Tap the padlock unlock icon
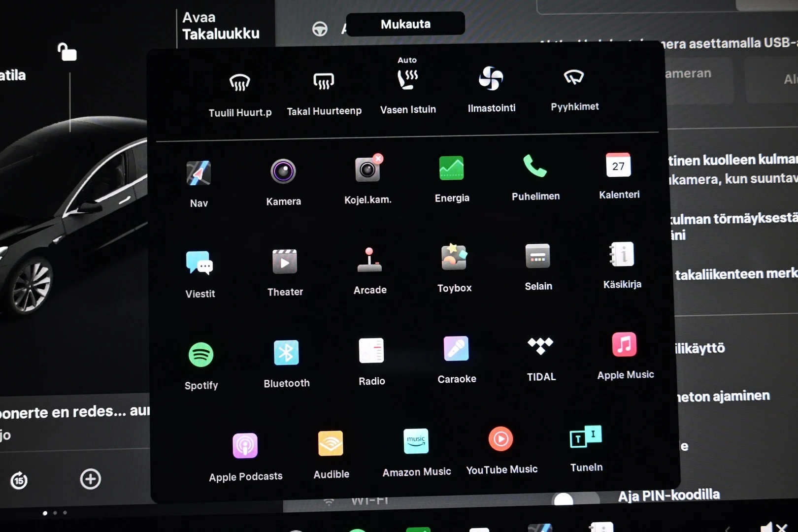The width and height of the screenshot is (798, 532). 67,51
